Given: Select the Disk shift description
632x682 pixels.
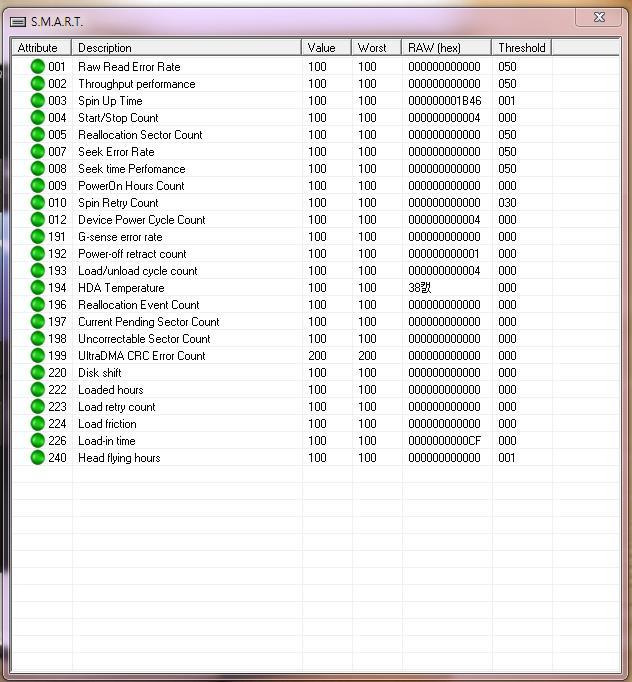Looking at the screenshot, I should tap(100, 372).
